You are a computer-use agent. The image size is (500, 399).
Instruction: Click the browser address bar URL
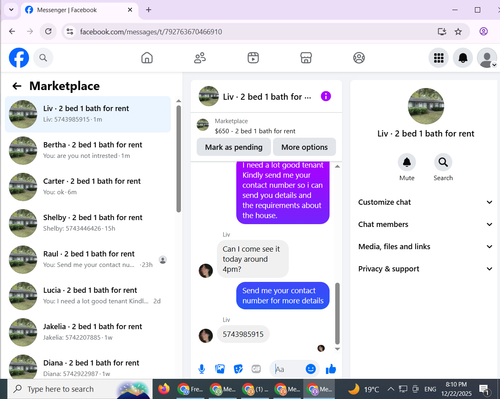pyautogui.click(x=151, y=32)
